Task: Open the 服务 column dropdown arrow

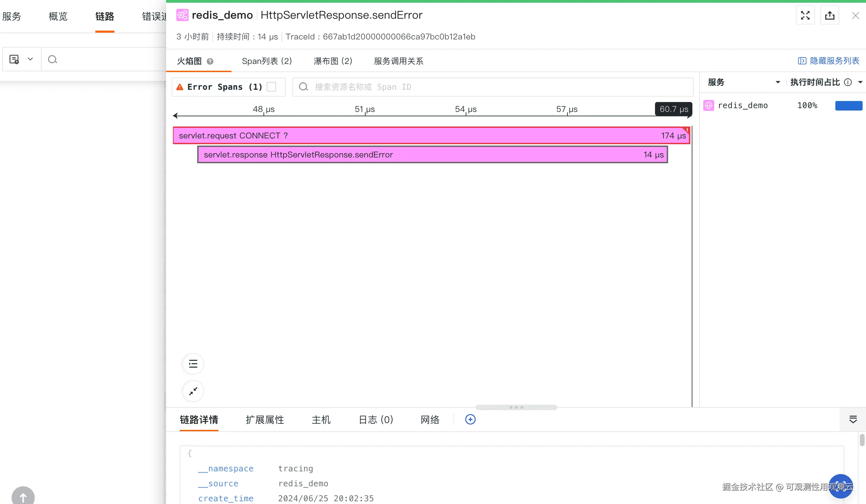Action: pos(778,82)
